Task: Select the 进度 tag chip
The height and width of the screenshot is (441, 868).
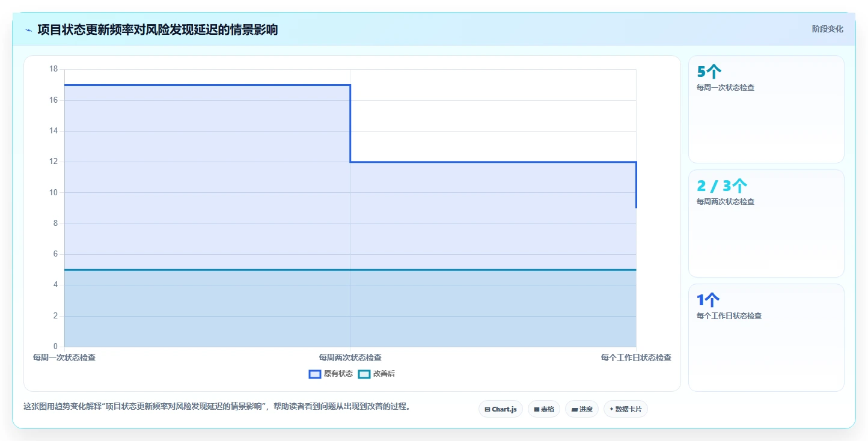Action: point(582,409)
